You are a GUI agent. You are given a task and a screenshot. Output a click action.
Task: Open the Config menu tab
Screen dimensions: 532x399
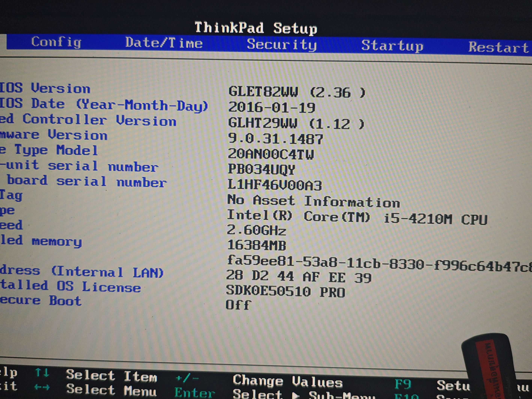(x=56, y=42)
